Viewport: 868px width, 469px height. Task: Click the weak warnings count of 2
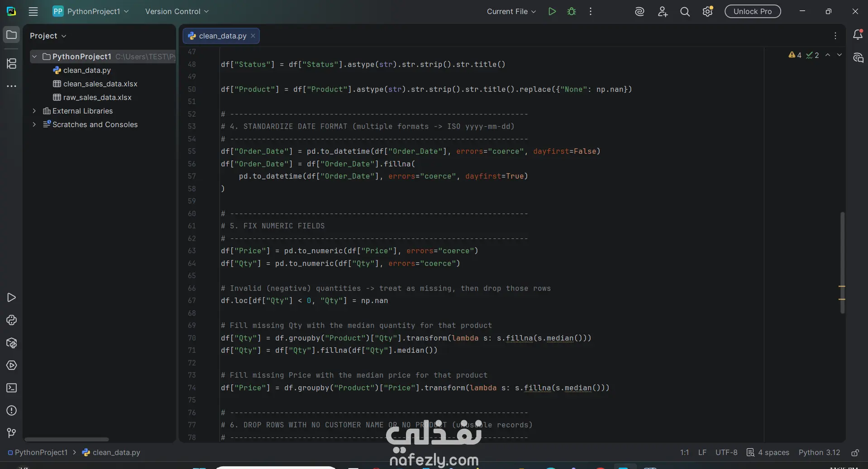coord(813,55)
